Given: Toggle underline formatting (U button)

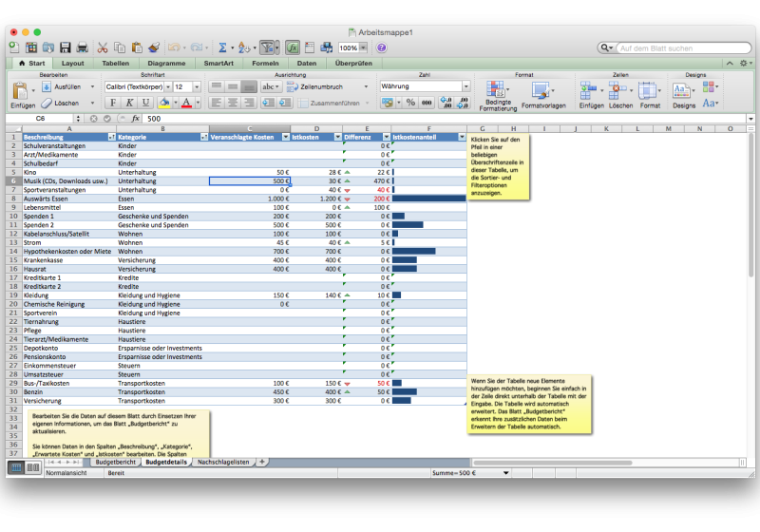Looking at the screenshot, I should 144,103.
